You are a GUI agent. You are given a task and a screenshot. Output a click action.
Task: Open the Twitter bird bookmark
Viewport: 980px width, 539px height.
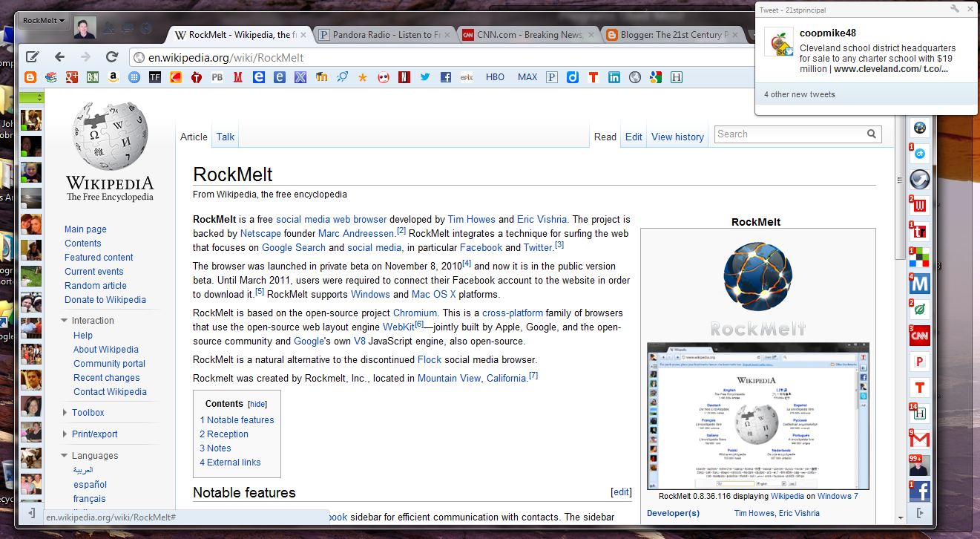click(425, 76)
